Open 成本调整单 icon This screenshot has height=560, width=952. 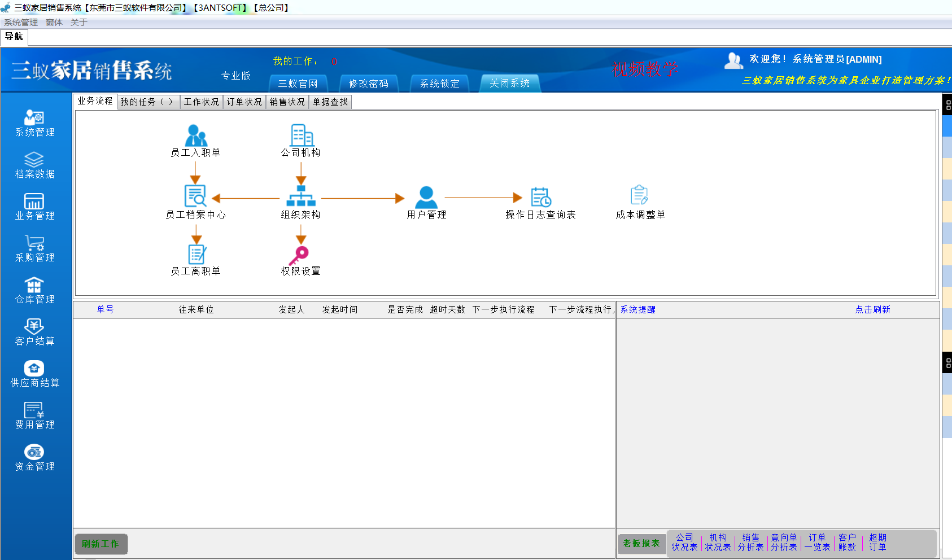pyautogui.click(x=639, y=195)
